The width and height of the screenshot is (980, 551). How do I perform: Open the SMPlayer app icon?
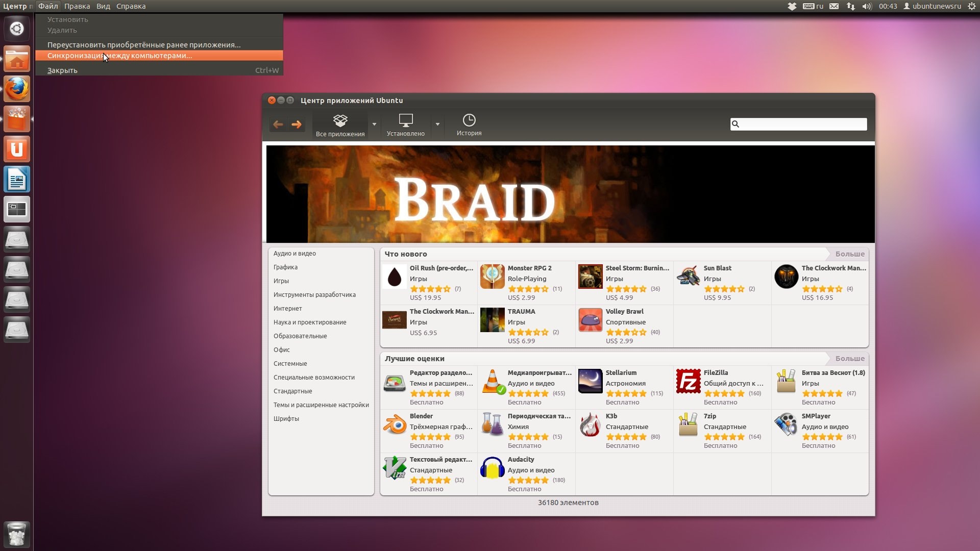click(x=787, y=425)
